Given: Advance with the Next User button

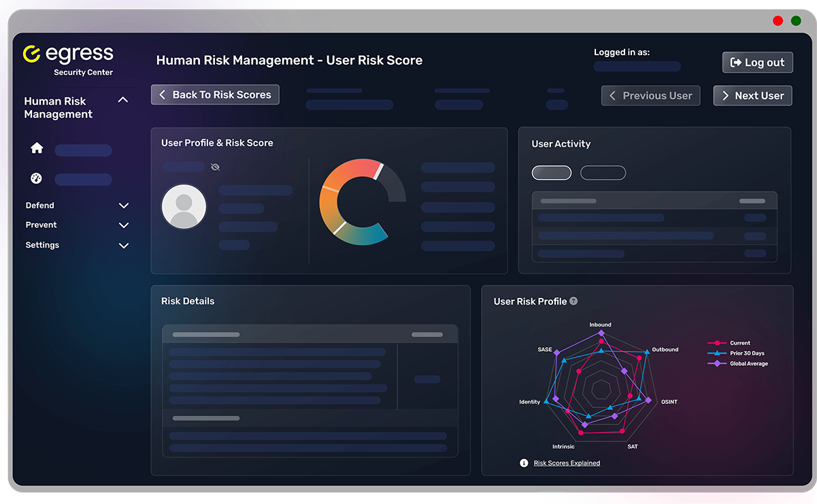Looking at the screenshot, I should tap(752, 95).
